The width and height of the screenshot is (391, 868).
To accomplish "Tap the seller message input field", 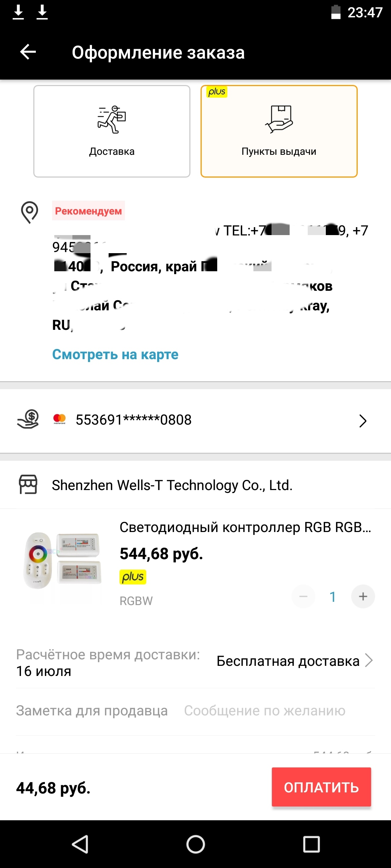I will tap(265, 711).
